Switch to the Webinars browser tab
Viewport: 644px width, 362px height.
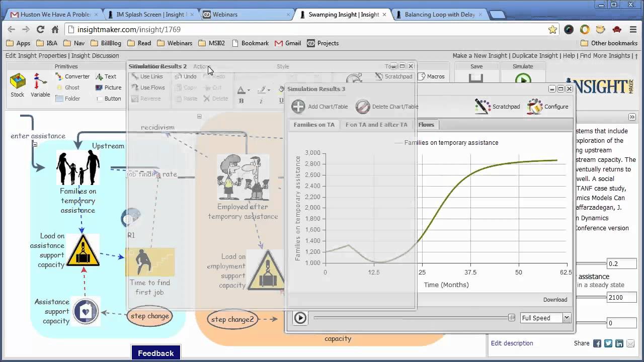[x=245, y=15]
